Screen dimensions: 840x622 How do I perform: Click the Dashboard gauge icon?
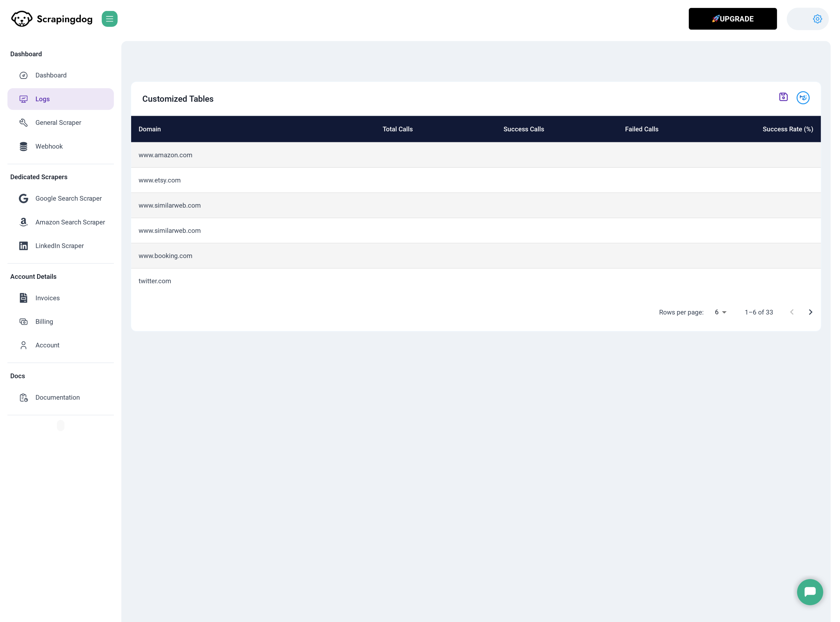click(x=23, y=75)
